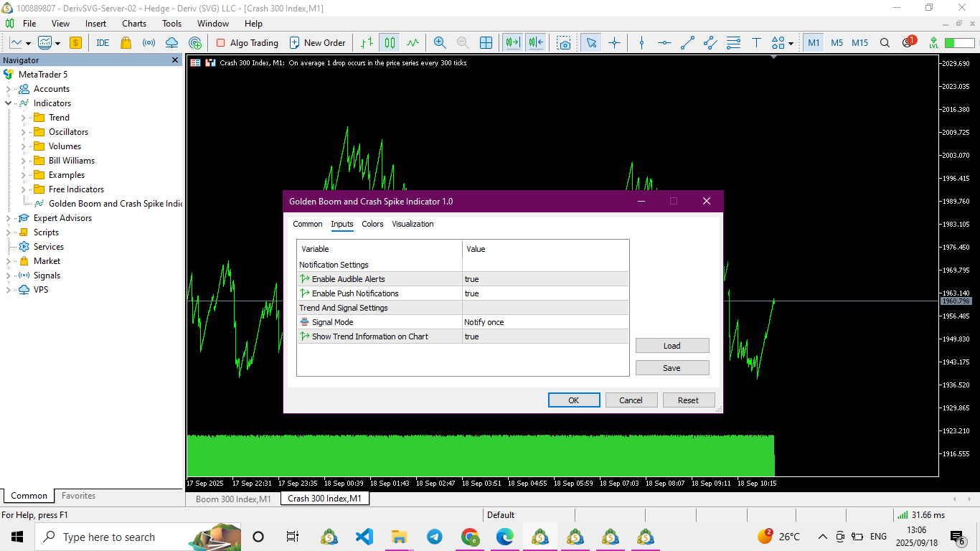Expand the Expert Advisors tree node

[9, 218]
